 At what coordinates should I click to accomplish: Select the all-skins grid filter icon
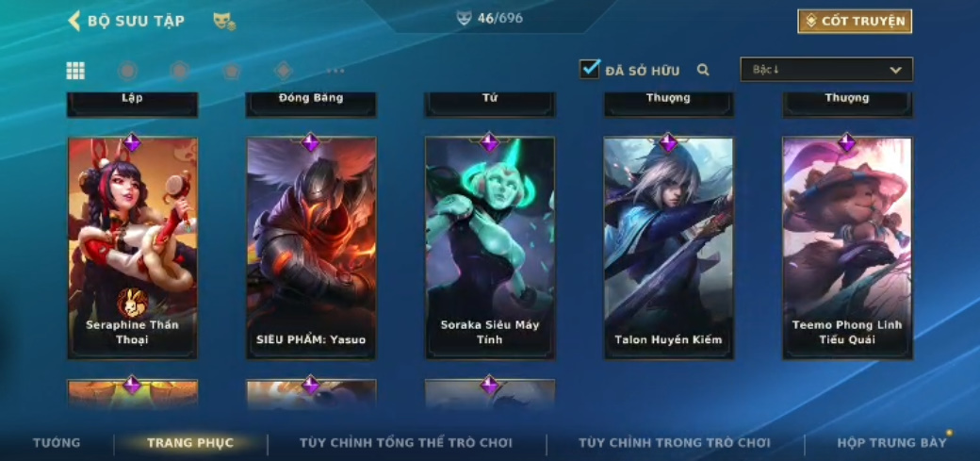(75, 71)
